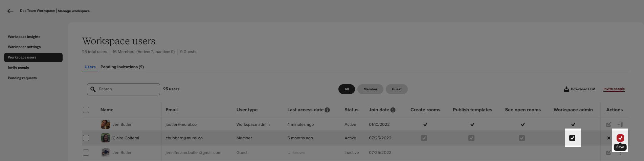
Task: Click the name Claire Colferai
Action: point(126,138)
